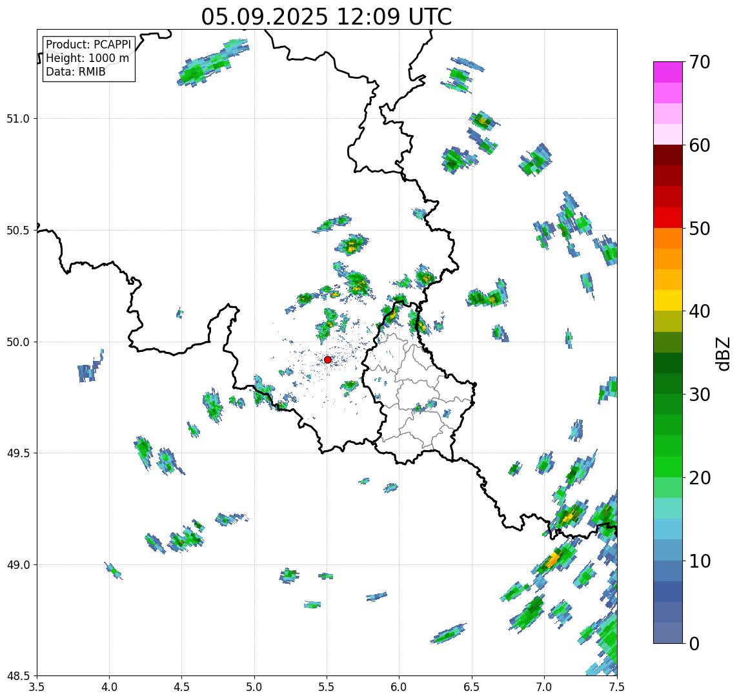The width and height of the screenshot is (739, 700).
Task: Select the 'Product: PCAPPI' legend line
Action: pos(88,45)
